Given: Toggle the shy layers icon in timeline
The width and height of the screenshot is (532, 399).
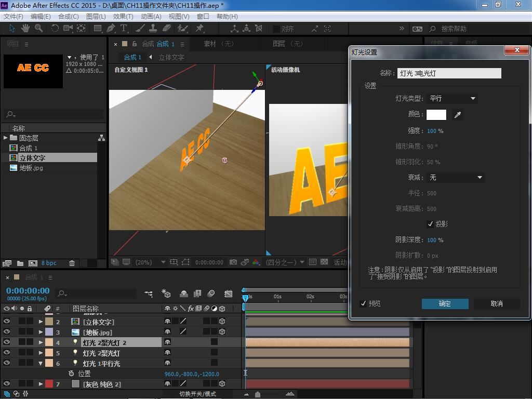Looking at the screenshot, I should point(183,294).
